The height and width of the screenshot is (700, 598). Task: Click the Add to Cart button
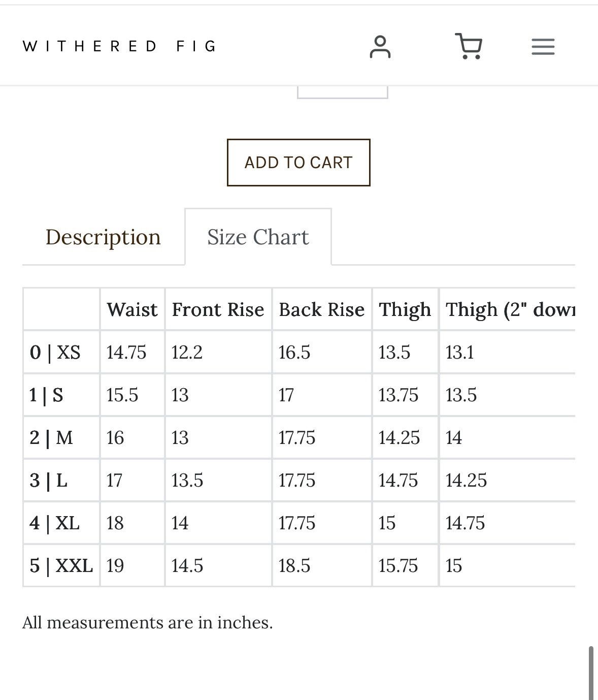point(298,163)
